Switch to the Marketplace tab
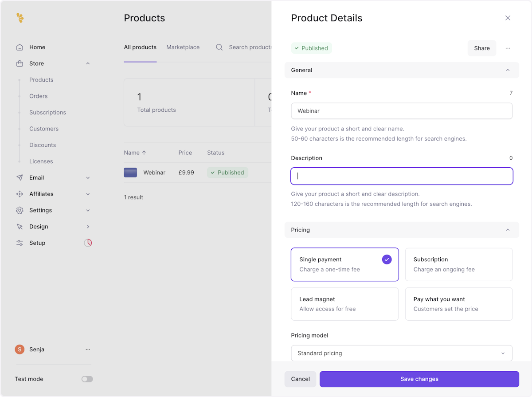The width and height of the screenshot is (532, 397). (183, 47)
